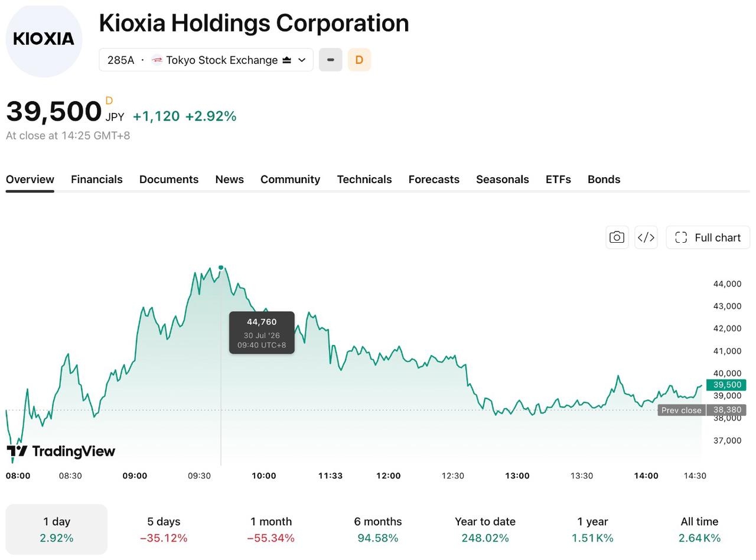Open the 285A symbol exchange selector
The image size is (756, 560).
coord(206,60)
